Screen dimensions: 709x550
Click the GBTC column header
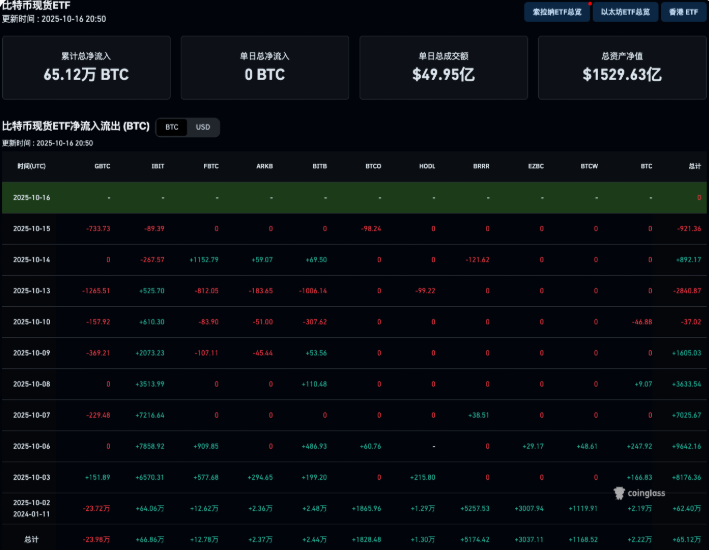point(103,166)
